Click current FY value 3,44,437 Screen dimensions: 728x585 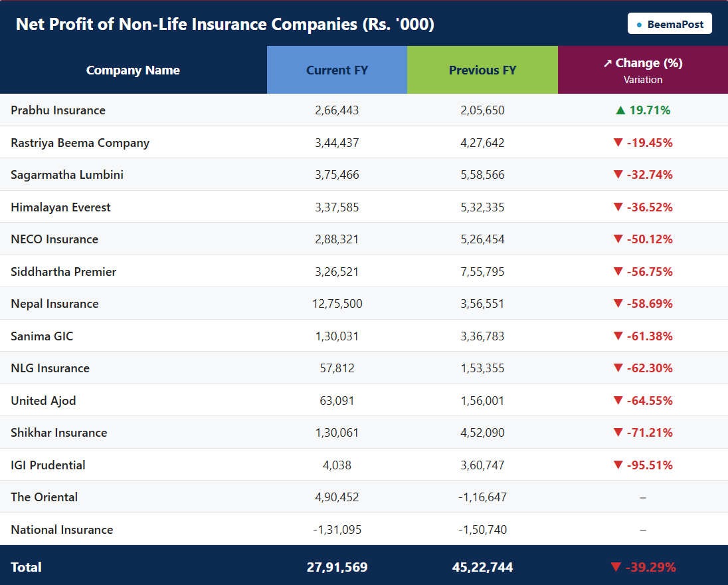click(x=337, y=143)
